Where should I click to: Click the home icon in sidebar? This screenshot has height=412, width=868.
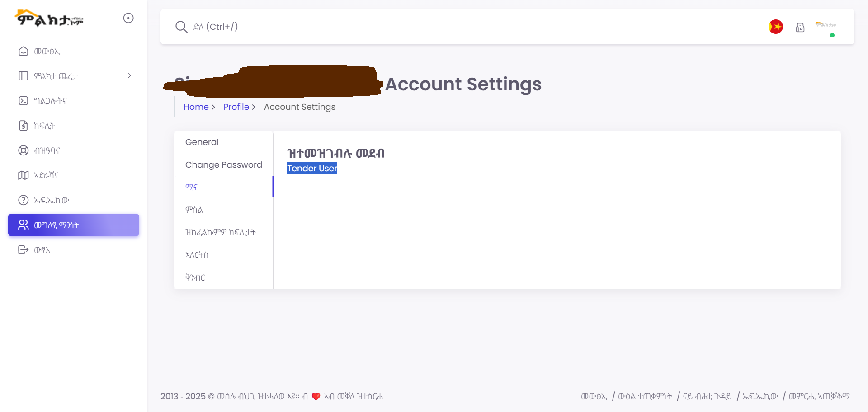point(23,51)
